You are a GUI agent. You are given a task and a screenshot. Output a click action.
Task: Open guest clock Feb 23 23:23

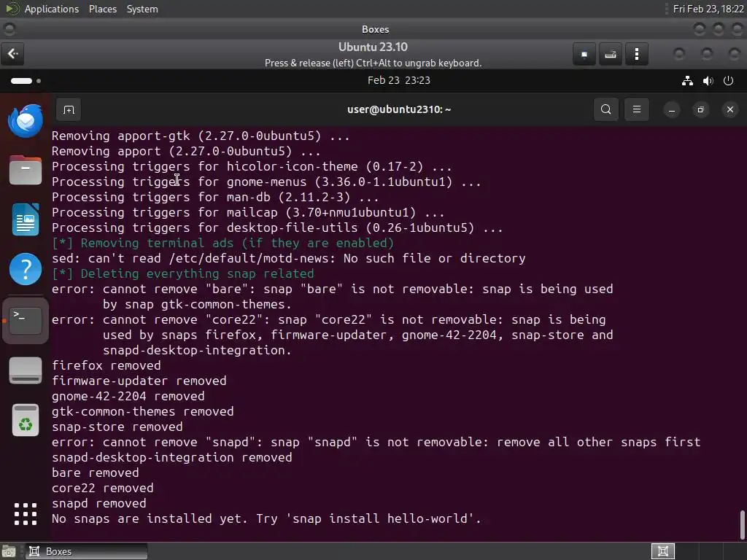tap(399, 80)
